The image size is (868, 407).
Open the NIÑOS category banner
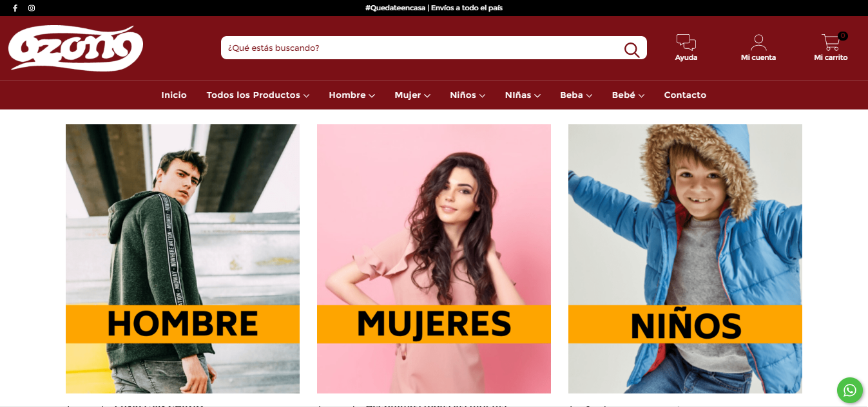(685, 259)
